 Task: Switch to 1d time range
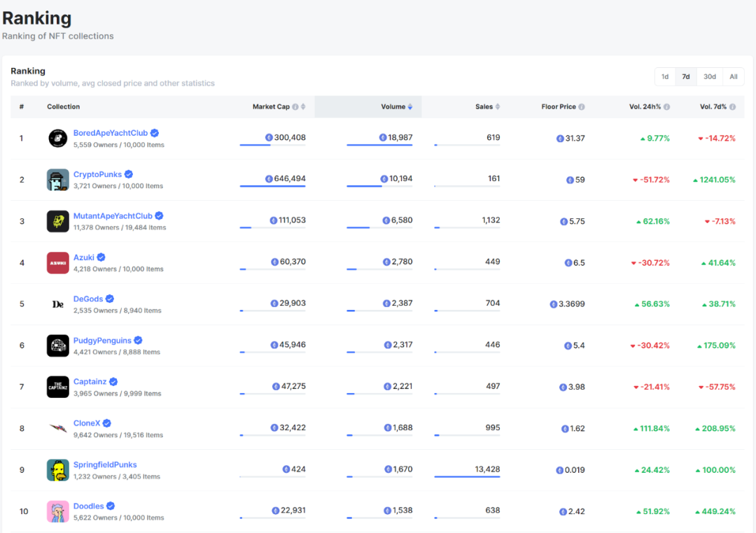(x=665, y=77)
